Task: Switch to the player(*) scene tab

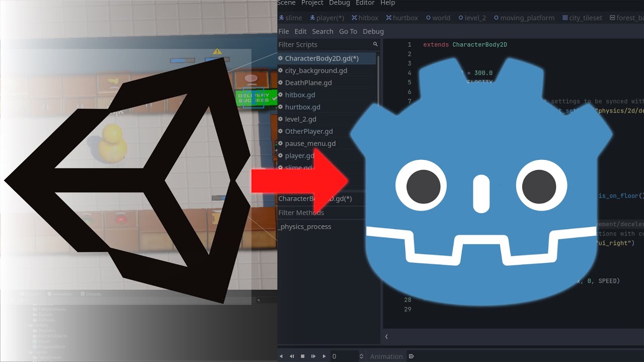Action: [x=327, y=18]
